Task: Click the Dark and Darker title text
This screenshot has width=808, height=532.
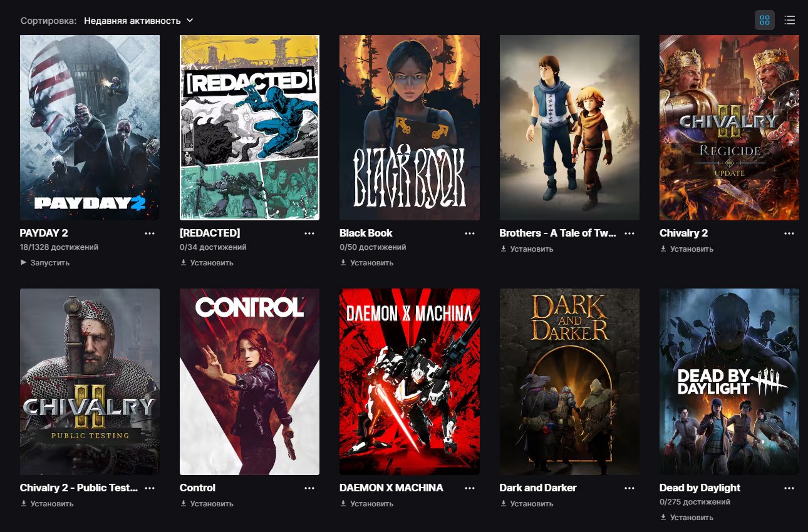Action: 537,488
